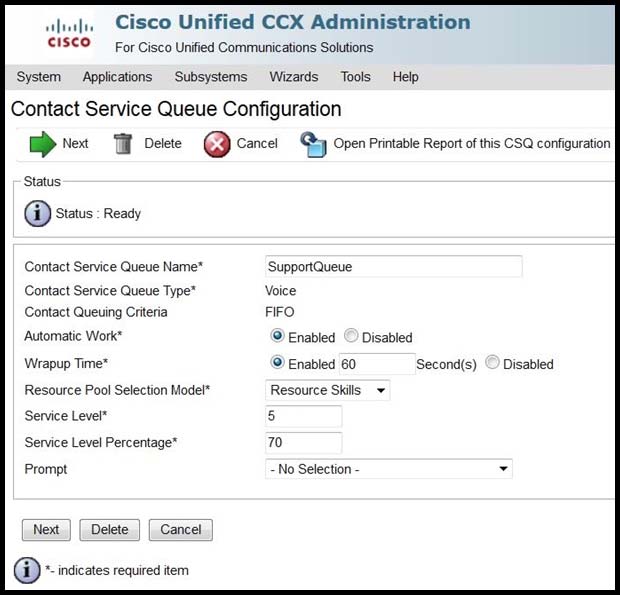Select Enabled for Wrapup Time
Viewport: 620px width, 595px height.
click(277, 363)
